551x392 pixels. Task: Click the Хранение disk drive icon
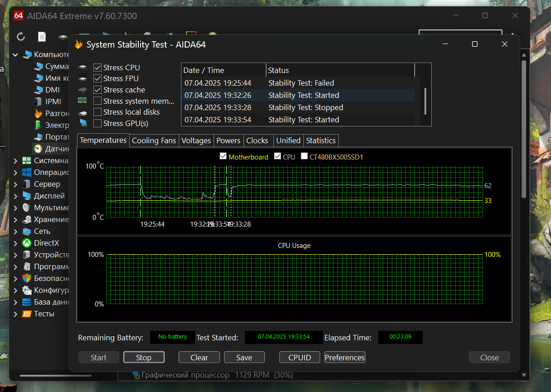(27, 219)
